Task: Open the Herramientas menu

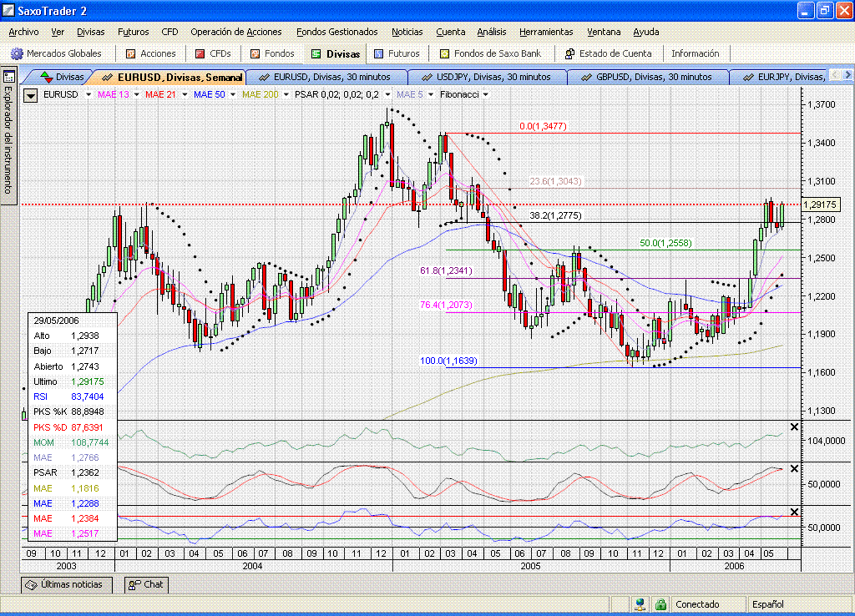Action: pos(546,33)
